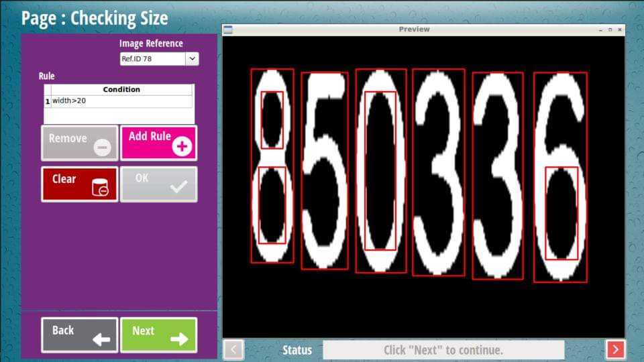Click the digit 0 in preview image
Viewport: 644px width, 362px height.
(x=381, y=171)
